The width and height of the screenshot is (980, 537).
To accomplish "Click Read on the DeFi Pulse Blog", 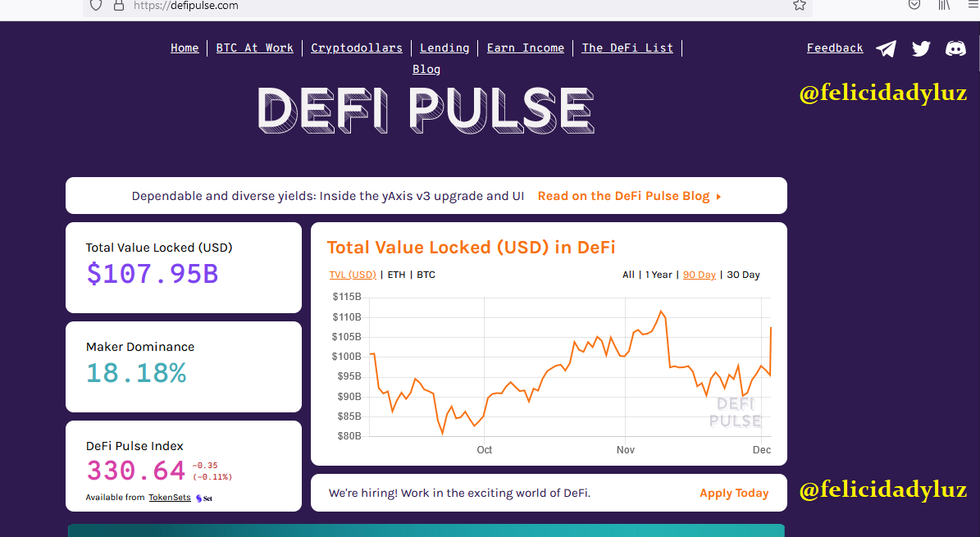I will (629, 196).
